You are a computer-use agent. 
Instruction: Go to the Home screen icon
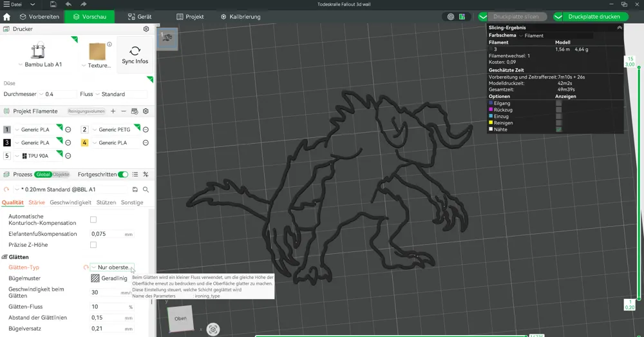(x=6, y=17)
